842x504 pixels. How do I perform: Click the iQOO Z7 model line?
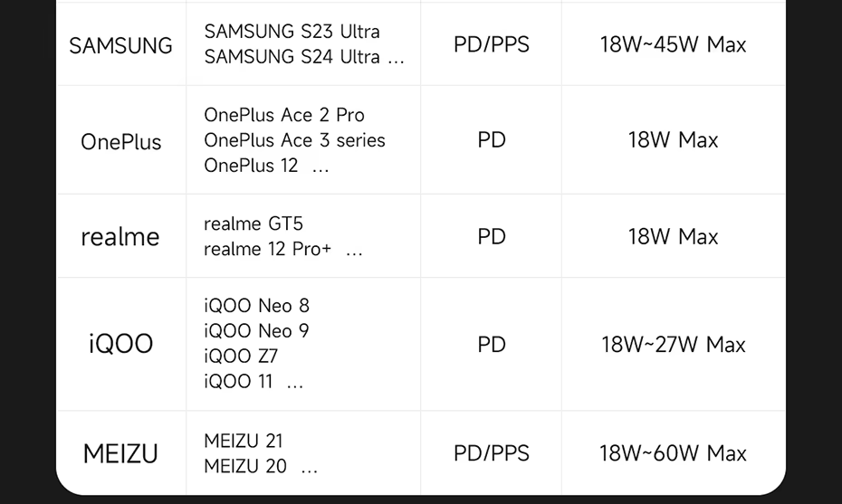(241, 357)
